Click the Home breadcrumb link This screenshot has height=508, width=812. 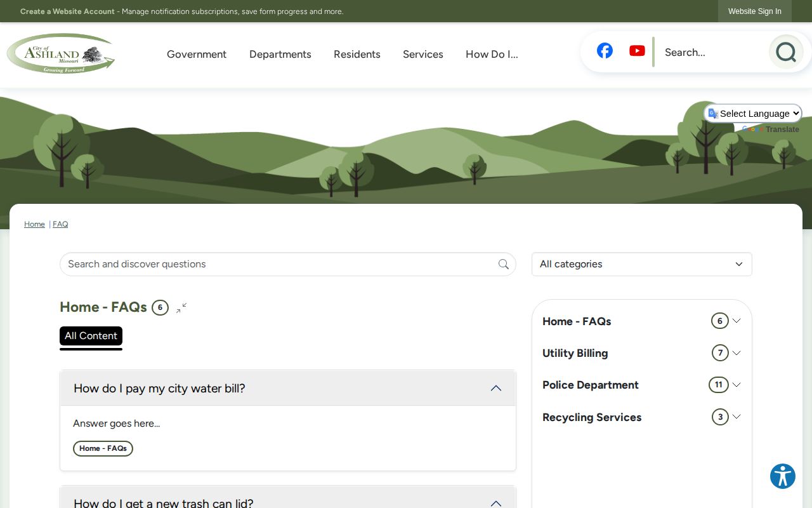click(x=34, y=224)
